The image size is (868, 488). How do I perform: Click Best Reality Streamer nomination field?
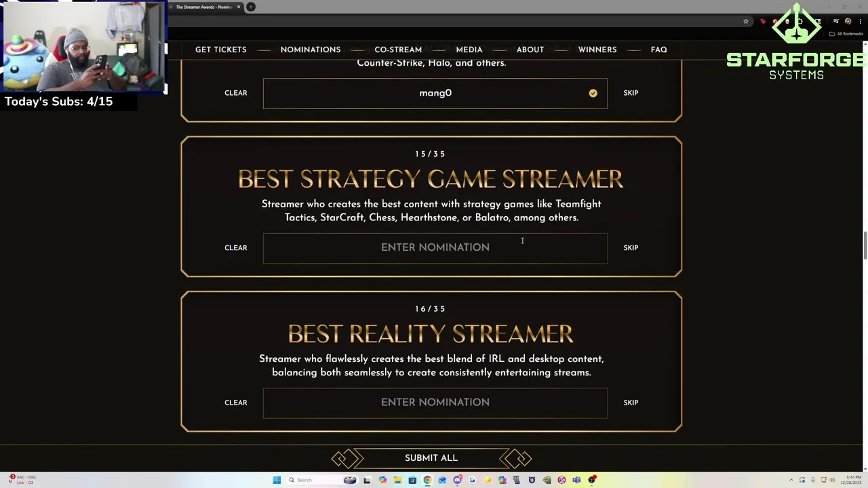click(x=435, y=403)
